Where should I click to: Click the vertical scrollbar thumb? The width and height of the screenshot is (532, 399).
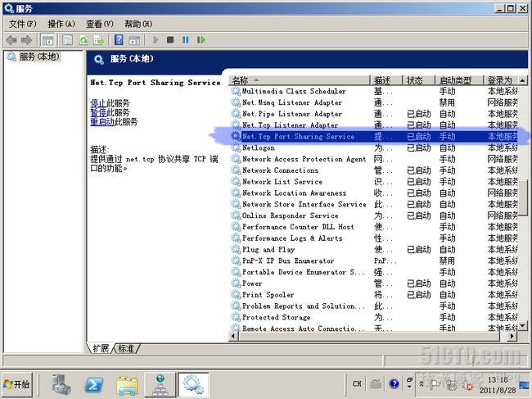pyautogui.click(x=523, y=197)
